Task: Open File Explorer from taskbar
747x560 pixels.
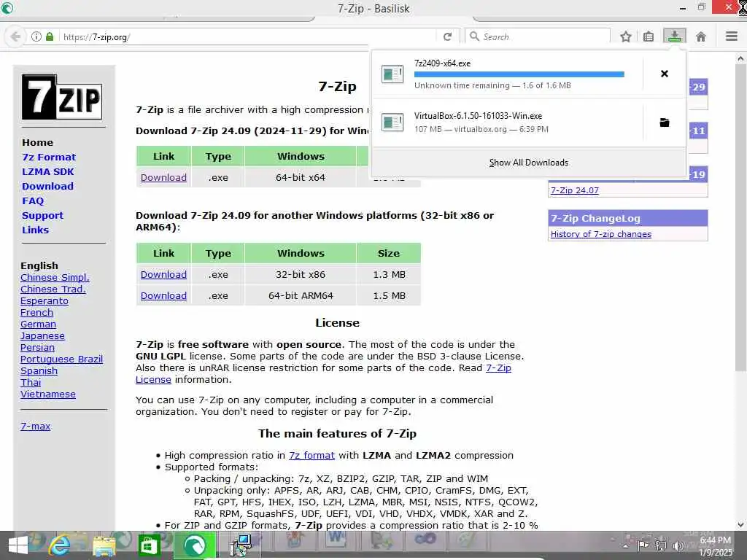Action: [104, 546]
